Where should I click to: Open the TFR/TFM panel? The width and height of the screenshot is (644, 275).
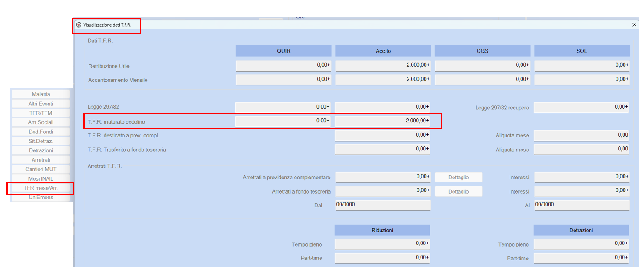pyautogui.click(x=41, y=113)
